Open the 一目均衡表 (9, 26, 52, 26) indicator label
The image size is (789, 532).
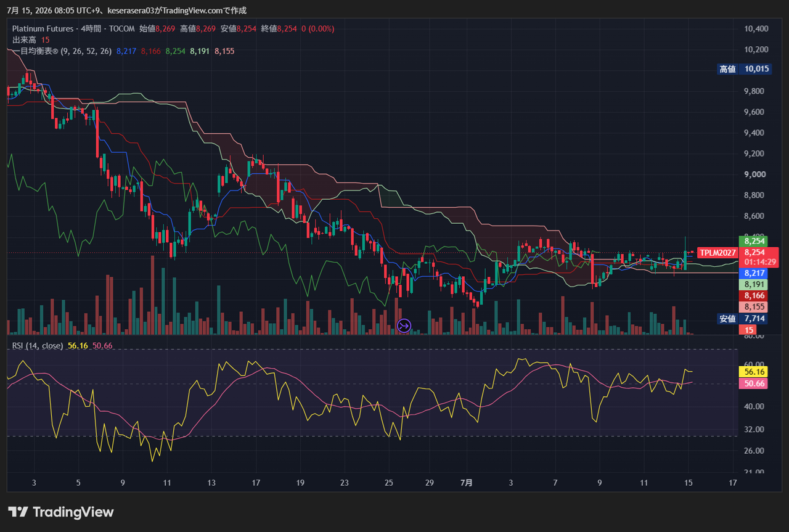click(x=62, y=51)
